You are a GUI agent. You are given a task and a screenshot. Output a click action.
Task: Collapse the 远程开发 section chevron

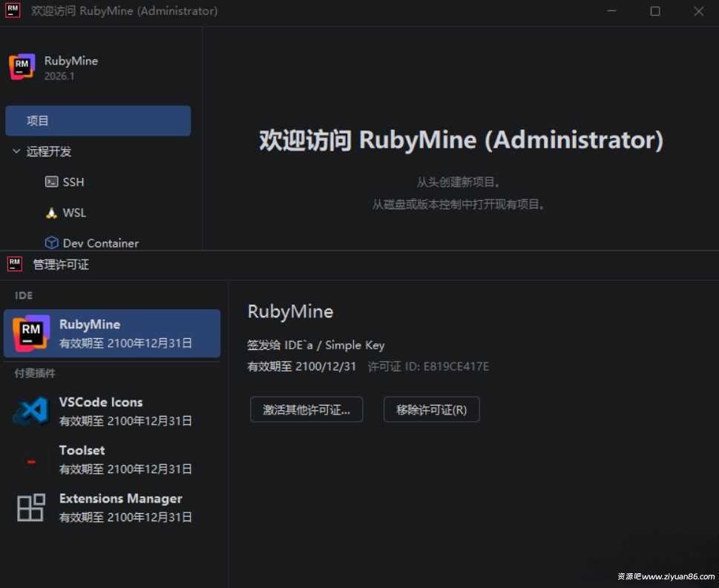click(16, 151)
